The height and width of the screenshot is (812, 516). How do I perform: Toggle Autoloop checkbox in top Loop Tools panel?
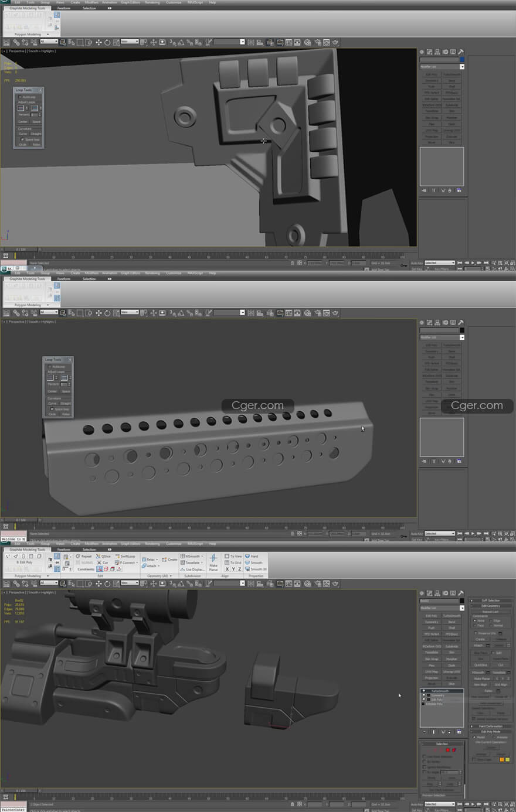21,97
